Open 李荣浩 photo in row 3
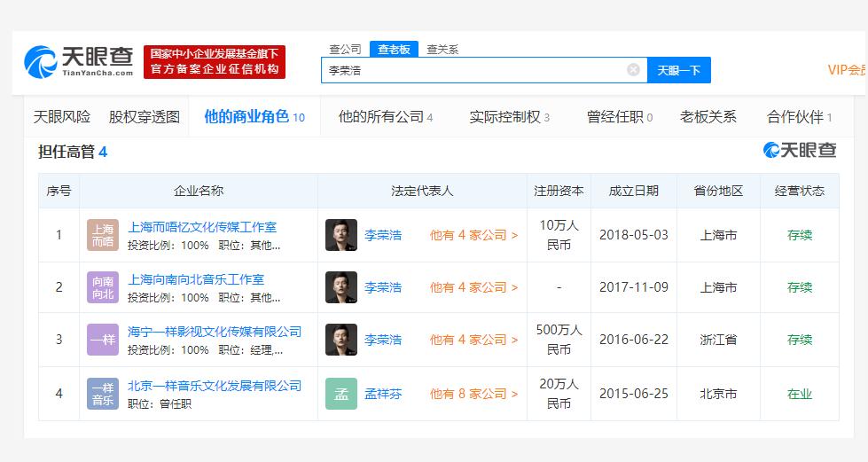The image size is (868, 462). coord(341,340)
